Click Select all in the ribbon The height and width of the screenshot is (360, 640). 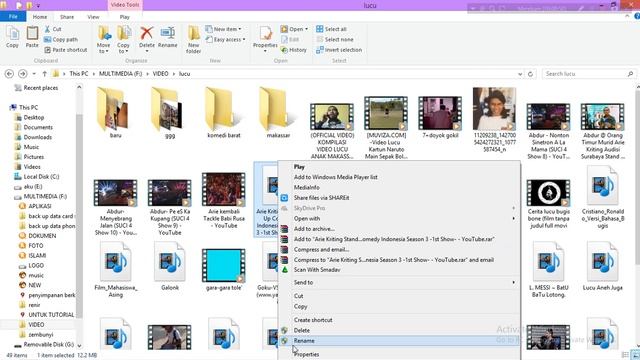[x=331, y=29]
